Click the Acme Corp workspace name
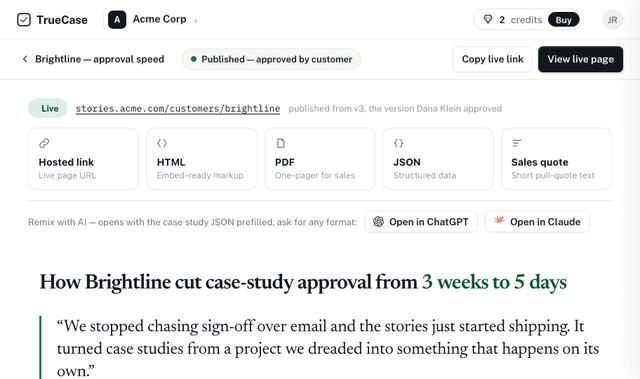640x379 pixels. click(x=159, y=19)
